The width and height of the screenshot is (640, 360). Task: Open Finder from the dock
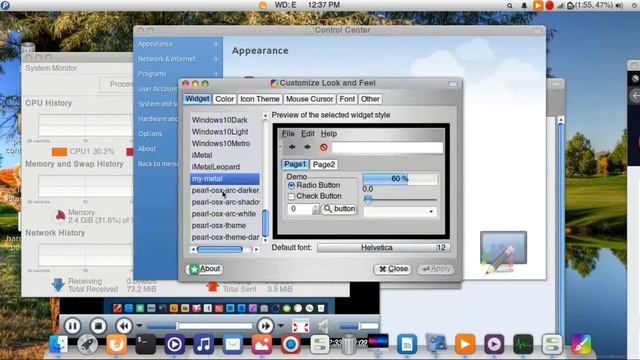(x=58, y=345)
